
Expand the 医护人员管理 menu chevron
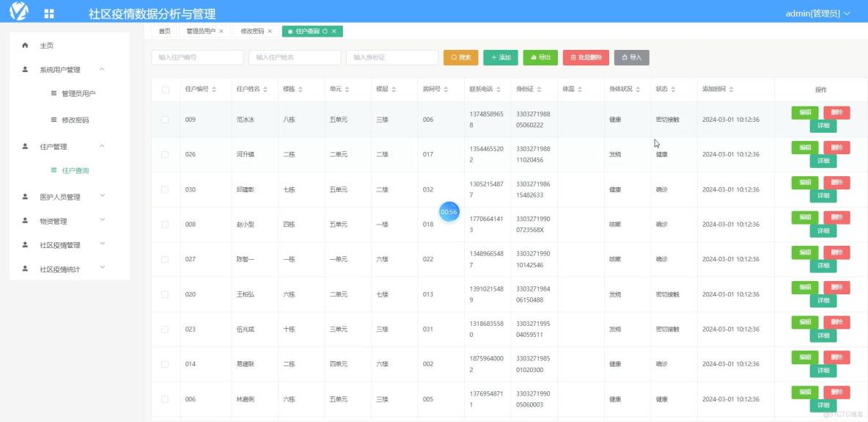102,196
